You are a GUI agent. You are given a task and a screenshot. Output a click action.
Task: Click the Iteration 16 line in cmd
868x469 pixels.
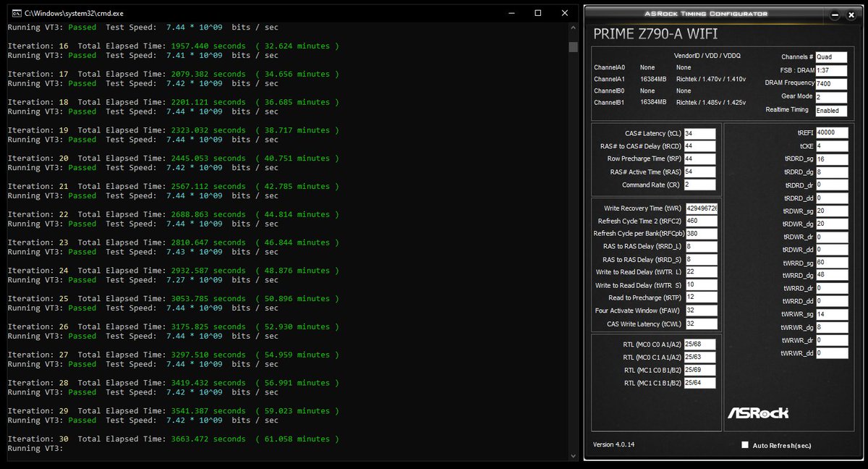[x=173, y=46]
